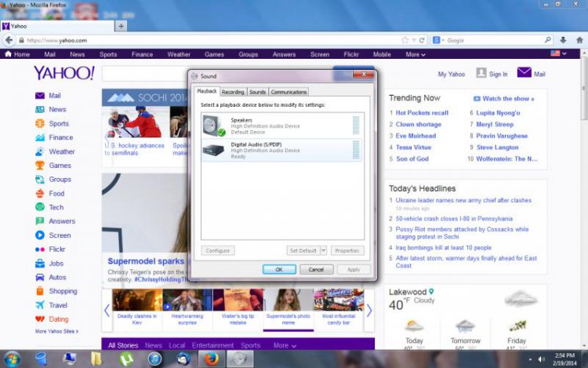Open the Google search engine dropdown
The width and height of the screenshot is (588, 368).
tap(438, 40)
